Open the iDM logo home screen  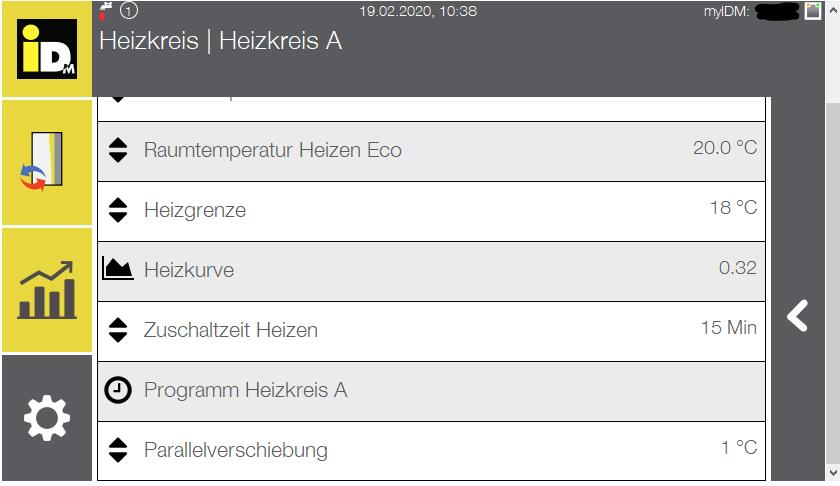tap(47, 49)
